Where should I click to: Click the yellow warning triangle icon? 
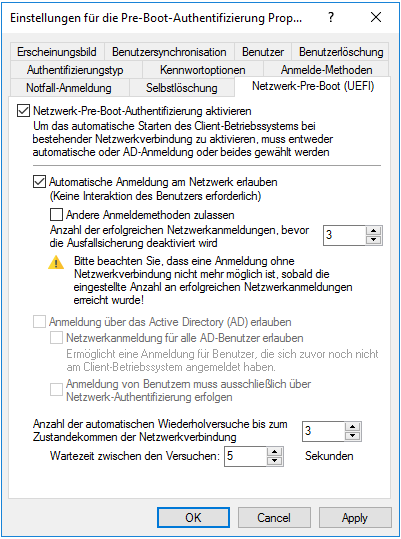(56, 263)
